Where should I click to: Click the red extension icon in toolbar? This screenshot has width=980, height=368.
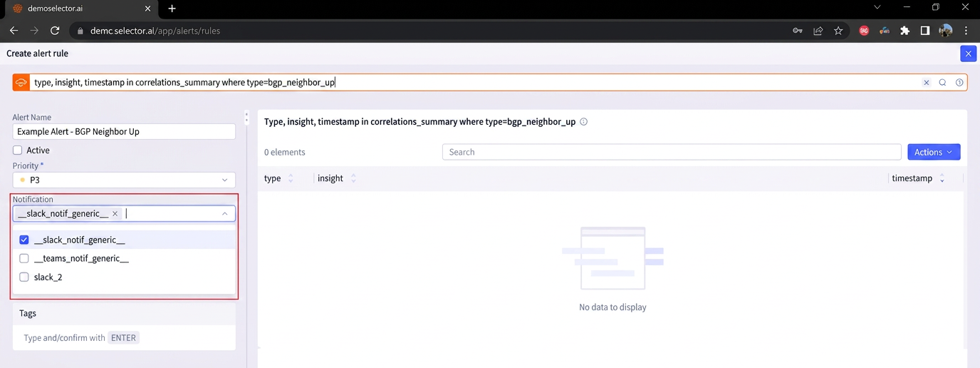pos(864,31)
